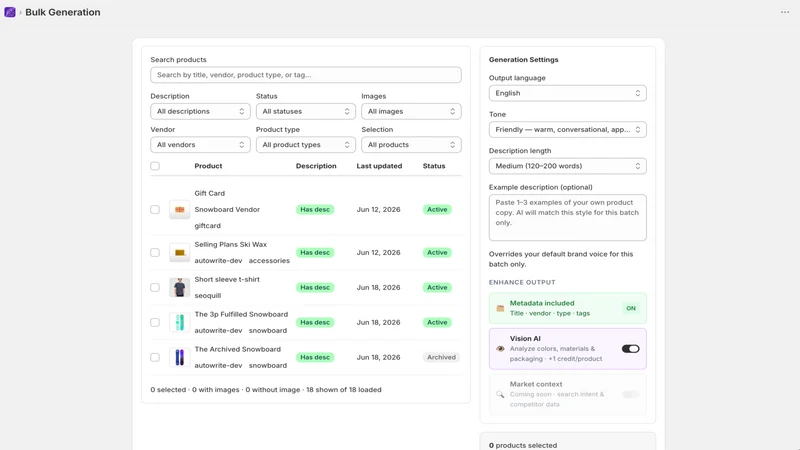
Task: Click Jun 12, 2026 date for Gift Card
Action: click(378, 209)
